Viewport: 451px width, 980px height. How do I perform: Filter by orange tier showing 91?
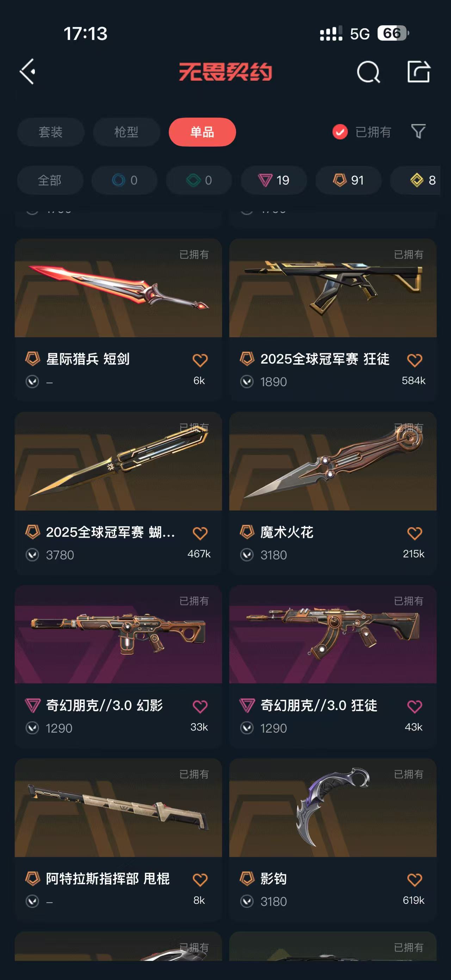pyautogui.click(x=348, y=180)
